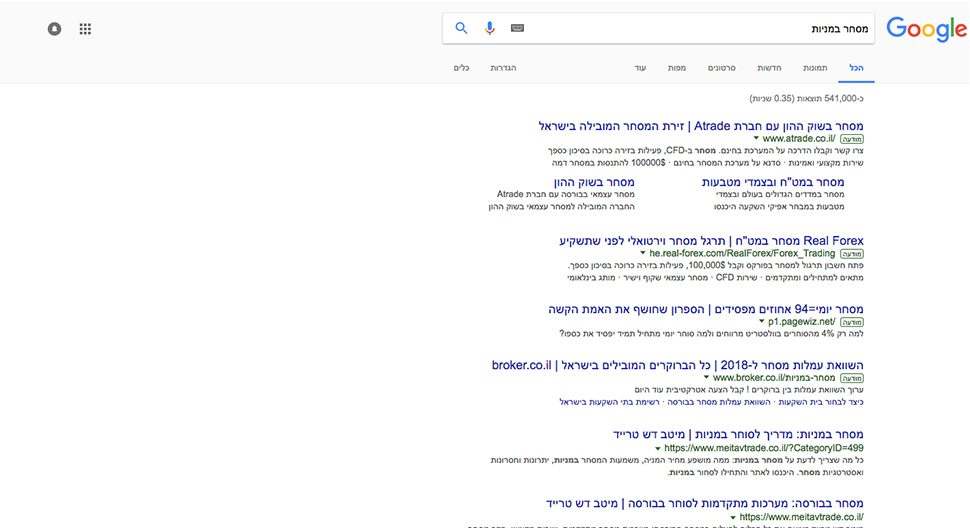Expand the arrow next to meitavtrade CategoryID=499 URL
This screenshot has width=970, height=528.
pyautogui.click(x=658, y=448)
